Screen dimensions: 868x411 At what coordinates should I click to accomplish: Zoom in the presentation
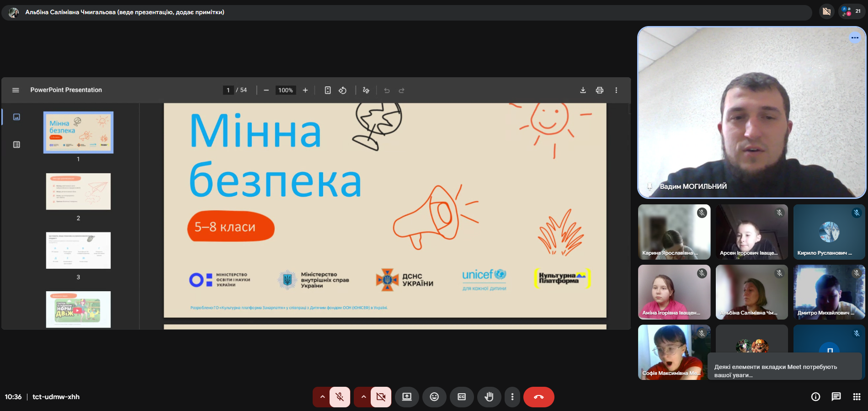click(305, 90)
